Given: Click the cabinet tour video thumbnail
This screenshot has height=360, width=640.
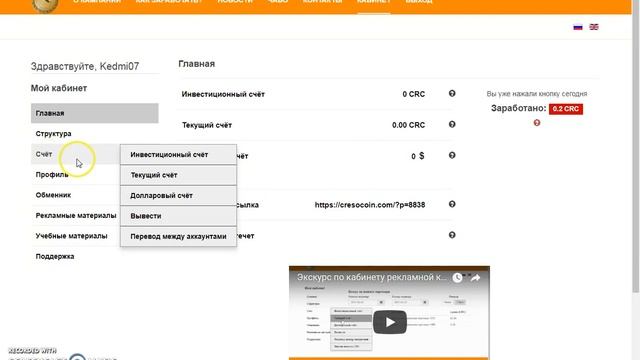Looking at the screenshot, I should [389, 313].
